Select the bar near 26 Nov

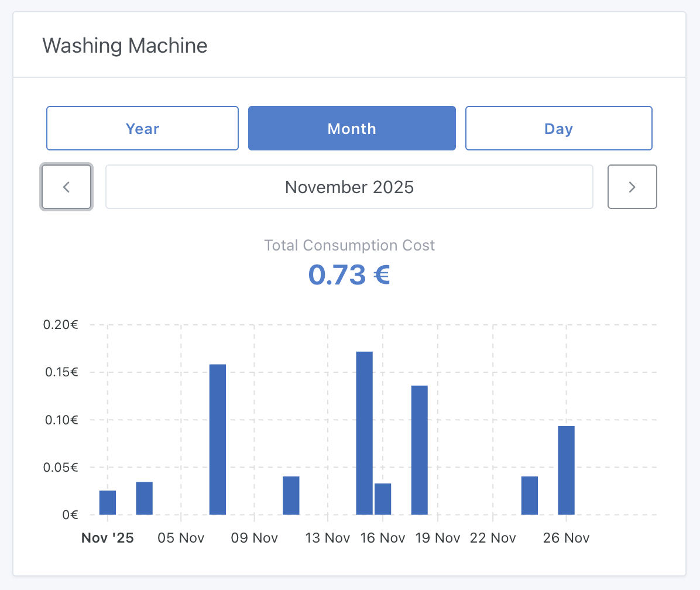click(x=566, y=471)
